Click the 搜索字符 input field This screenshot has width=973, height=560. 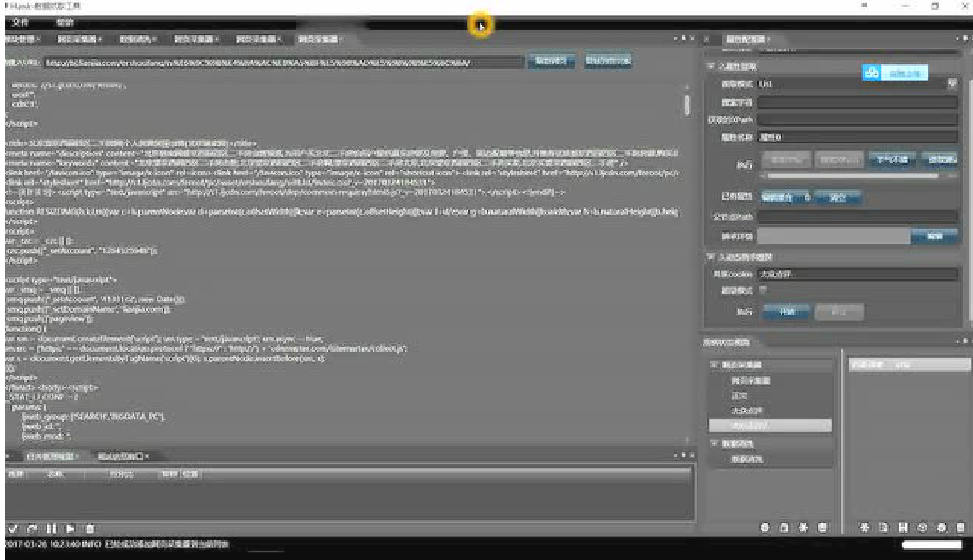[857, 103]
